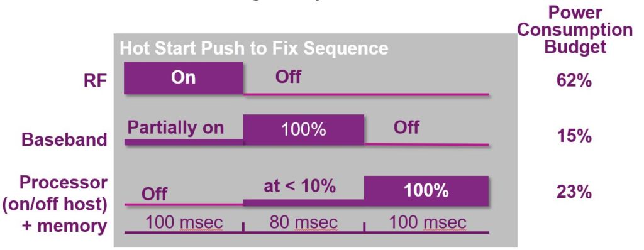Click the last '100 msec' timeline label

pos(427,222)
